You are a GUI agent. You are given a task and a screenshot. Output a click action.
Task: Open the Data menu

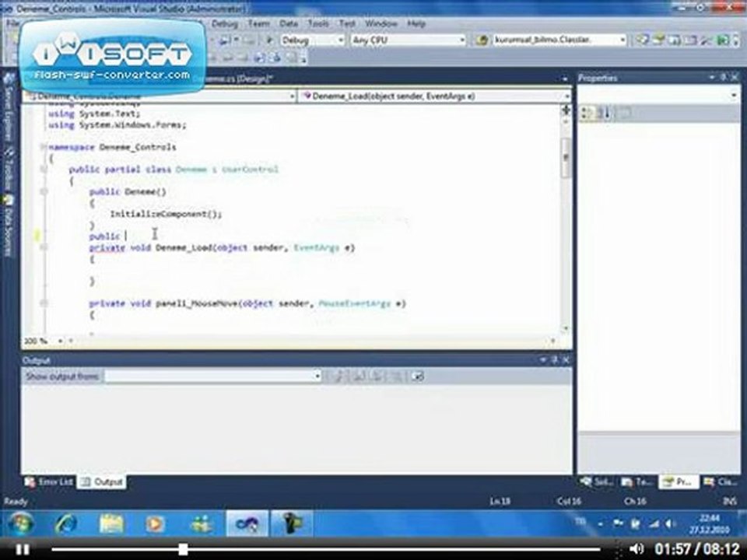pyautogui.click(x=288, y=23)
